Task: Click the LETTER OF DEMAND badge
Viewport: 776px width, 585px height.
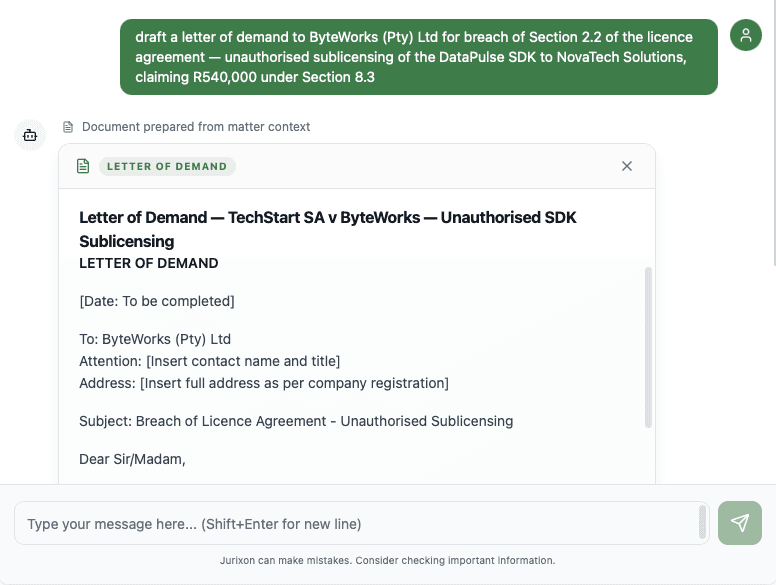Action: [x=167, y=166]
